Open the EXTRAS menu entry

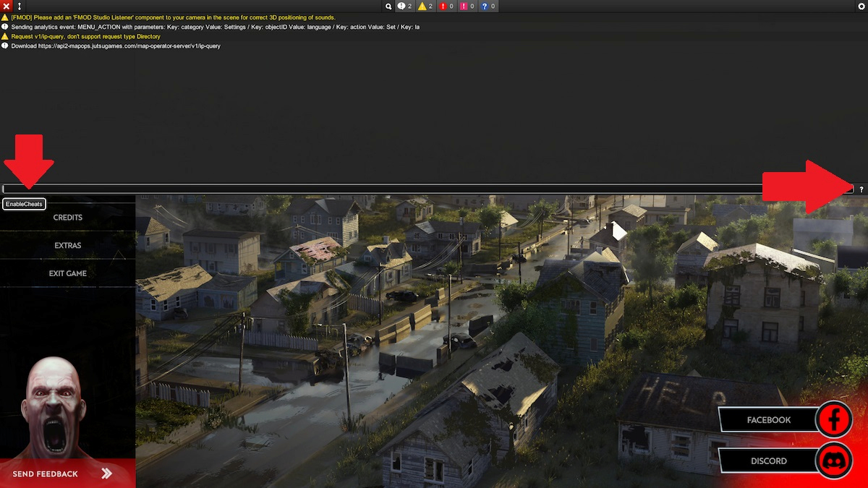point(67,245)
